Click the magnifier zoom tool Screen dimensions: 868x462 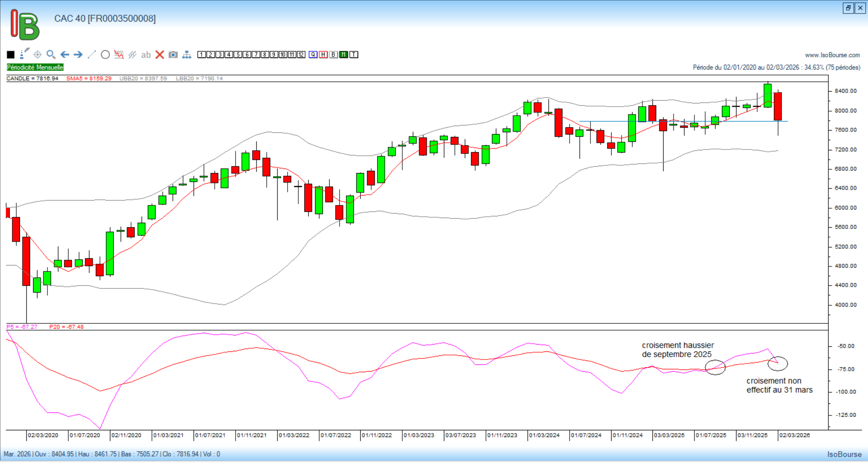point(51,55)
